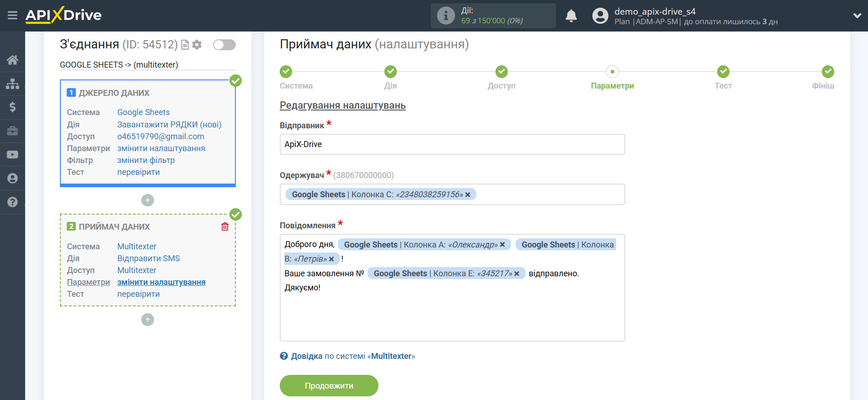
Task: Open the briefcase icon in sidebar
Action: 12,131
